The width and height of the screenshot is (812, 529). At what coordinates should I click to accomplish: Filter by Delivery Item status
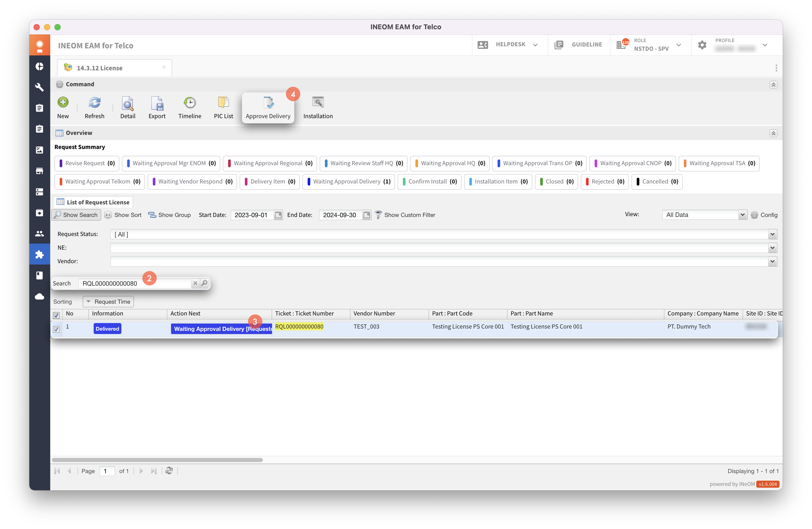coord(270,182)
